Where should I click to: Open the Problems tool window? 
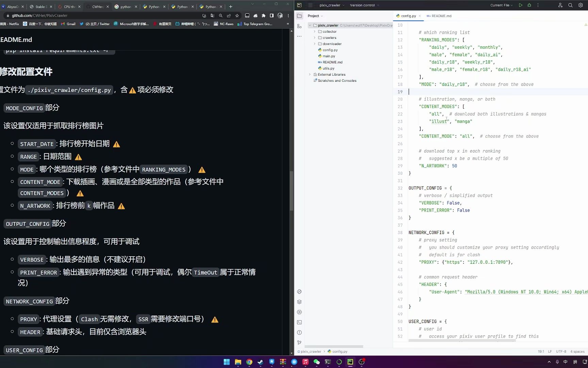pyautogui.click(x=299, y=333)
